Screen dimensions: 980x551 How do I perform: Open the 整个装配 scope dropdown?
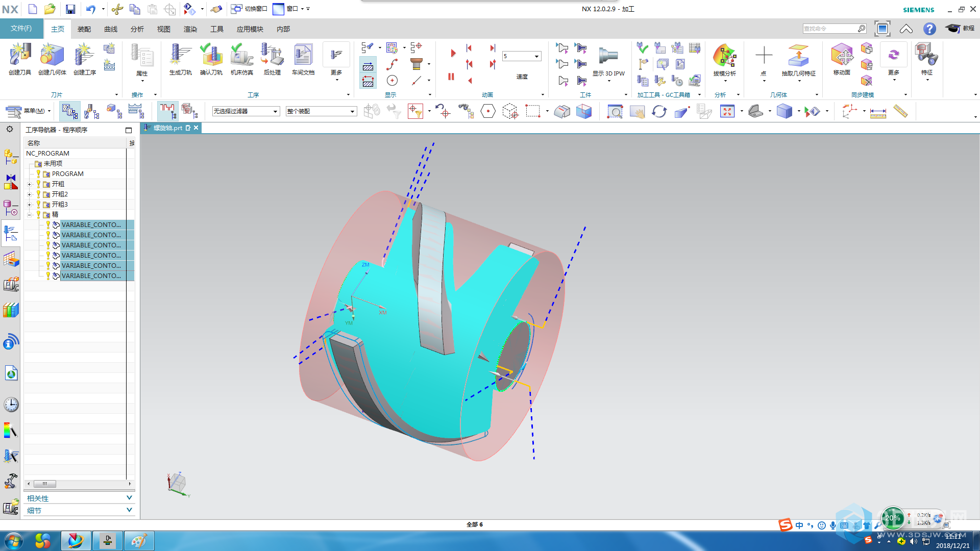coord(321,111)
